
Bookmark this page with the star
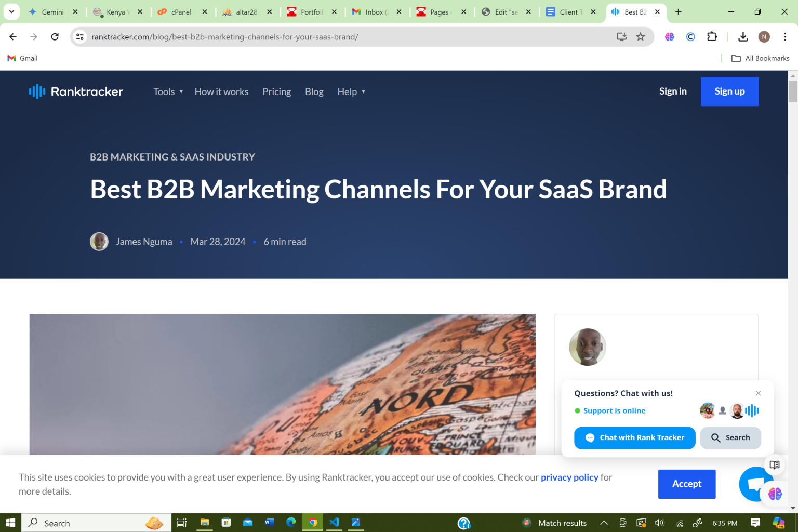click(641, 36)
